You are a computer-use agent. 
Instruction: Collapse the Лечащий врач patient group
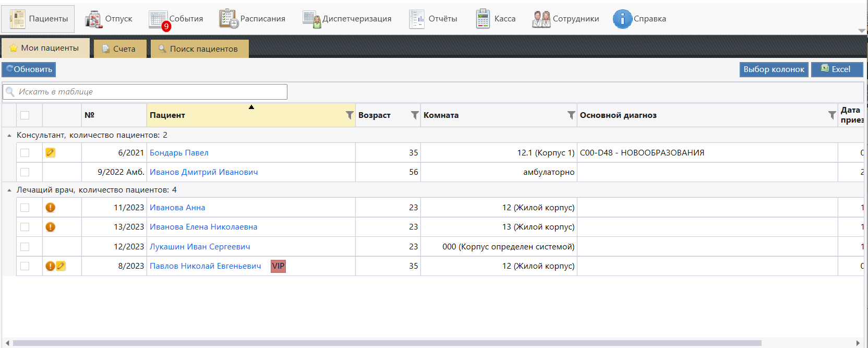coord(9,190)
